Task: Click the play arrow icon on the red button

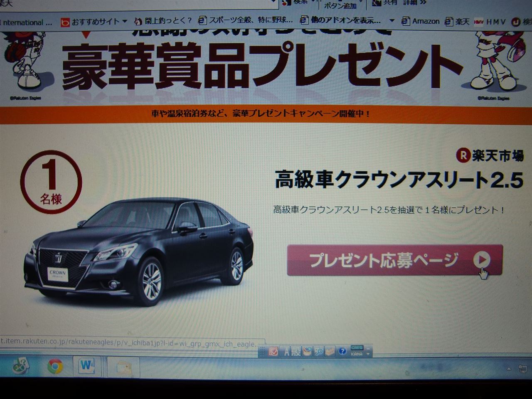Action: pos(481,260)
